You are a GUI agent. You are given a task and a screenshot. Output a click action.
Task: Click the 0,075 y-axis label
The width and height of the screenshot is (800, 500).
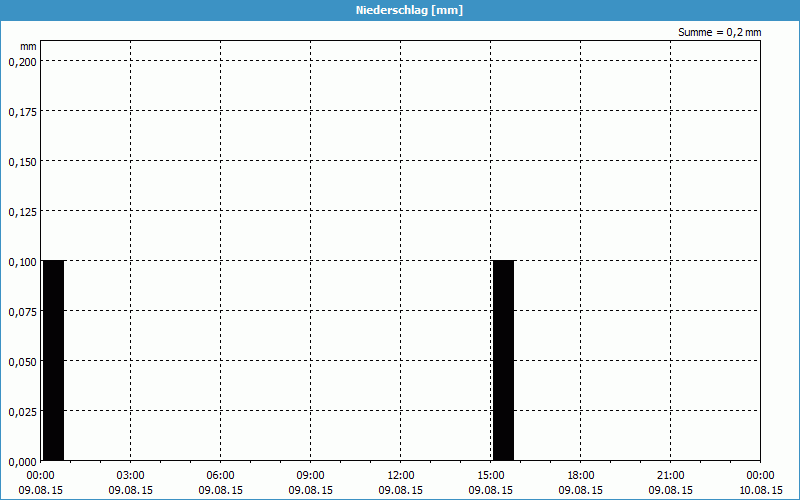click(23, 312)
